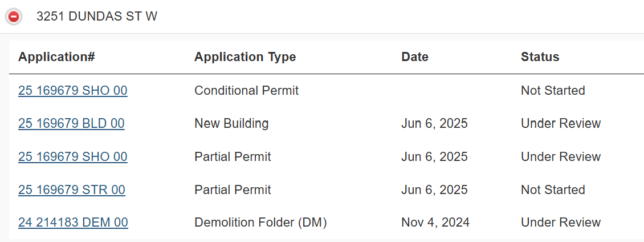The width and height of the screenshot is (644, 242).
Task: Open application 25 169679 STR 00
Action: tap(72, 190)
